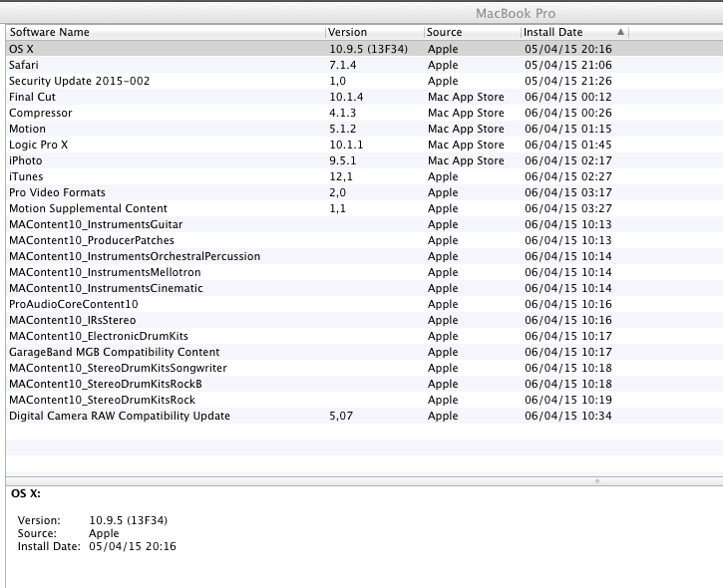
Task: Select the Safari row
Action: (365, 65)
